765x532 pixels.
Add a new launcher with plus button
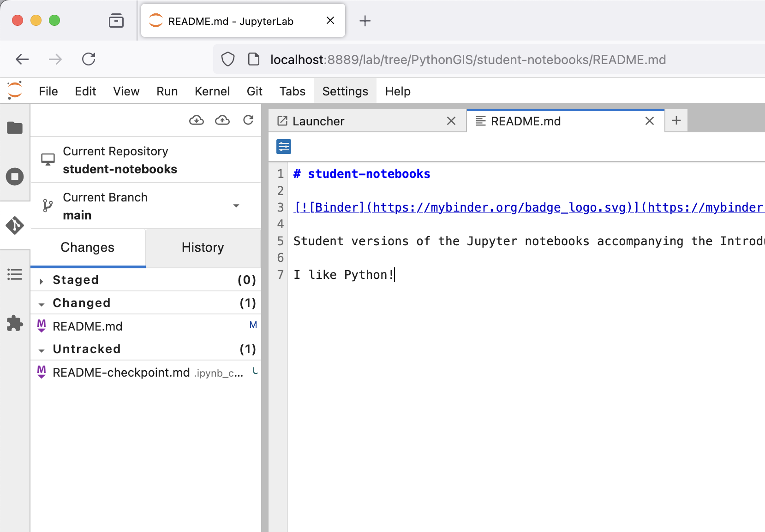[x=676, y=121]
